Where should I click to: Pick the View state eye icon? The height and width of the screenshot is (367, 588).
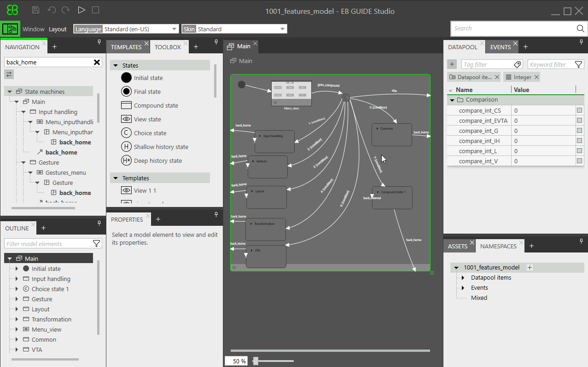(126, 119)
